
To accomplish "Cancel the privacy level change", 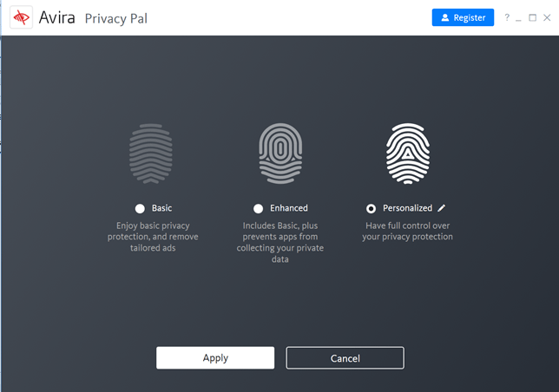I will pos(345,358).
